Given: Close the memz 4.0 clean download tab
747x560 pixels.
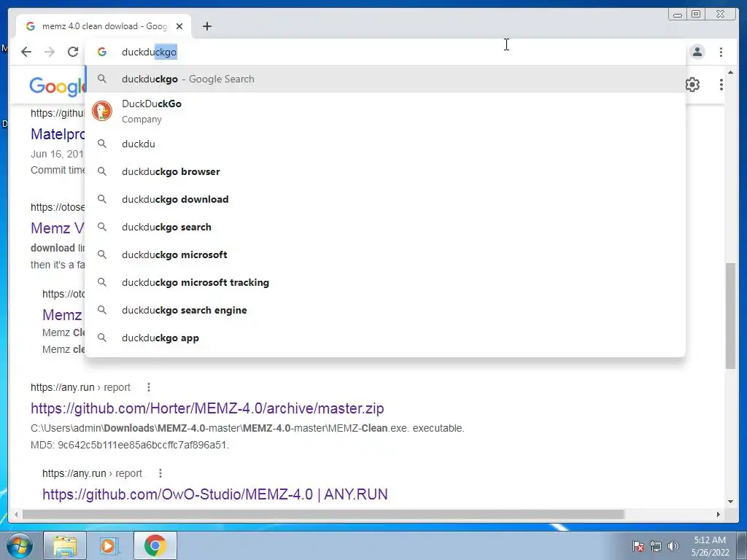Looking at the screenshot, I should 179,26.
